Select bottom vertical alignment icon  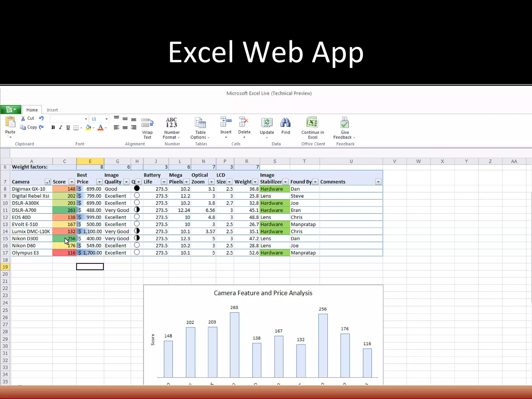[x=134, y=119]
